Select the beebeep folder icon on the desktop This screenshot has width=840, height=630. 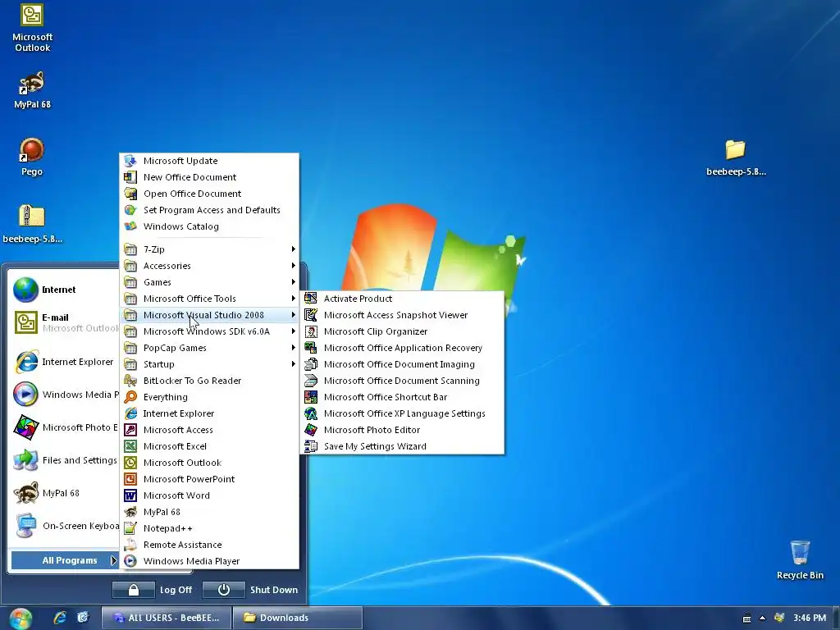736,157
